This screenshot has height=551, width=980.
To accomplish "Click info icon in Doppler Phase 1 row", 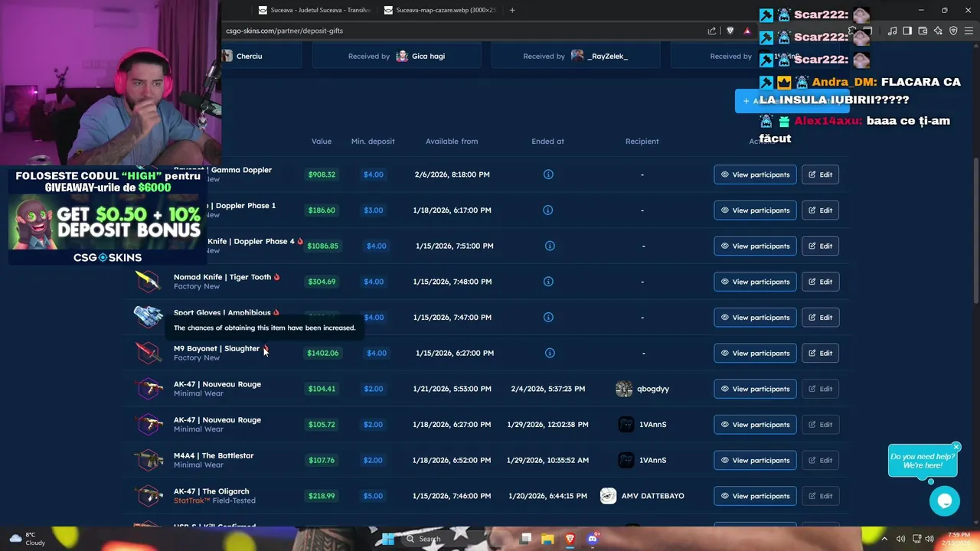I will tap(548, 210).
